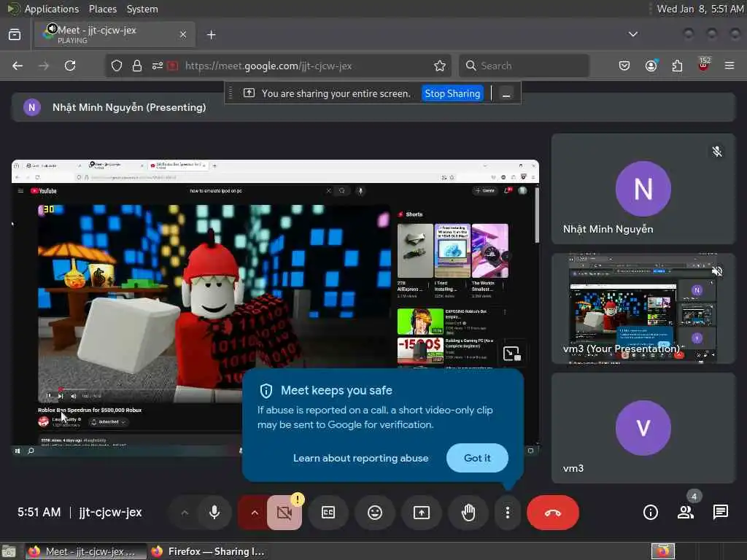This screenshot has height=560, width=747.
Task: Click the Firefox back arrow
Action: 18,66
